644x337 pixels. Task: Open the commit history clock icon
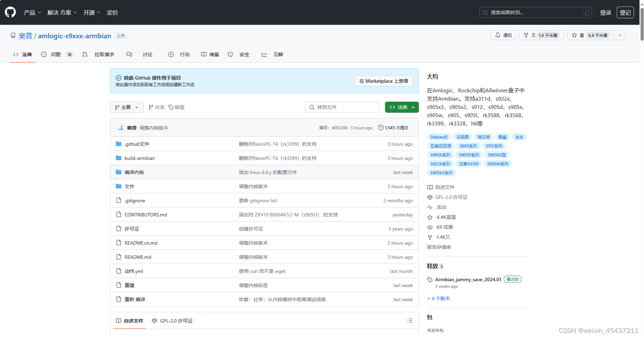click(381, 127)
